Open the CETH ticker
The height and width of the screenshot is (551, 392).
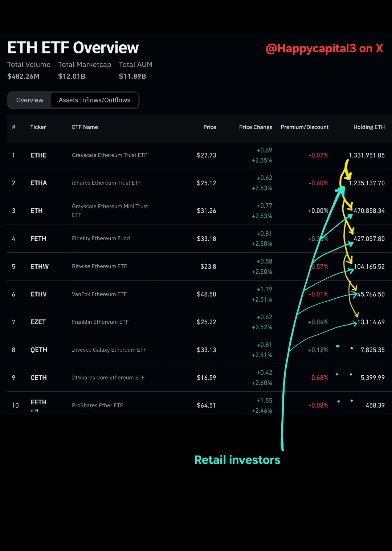pyautogui.click(x=38, y=377)
